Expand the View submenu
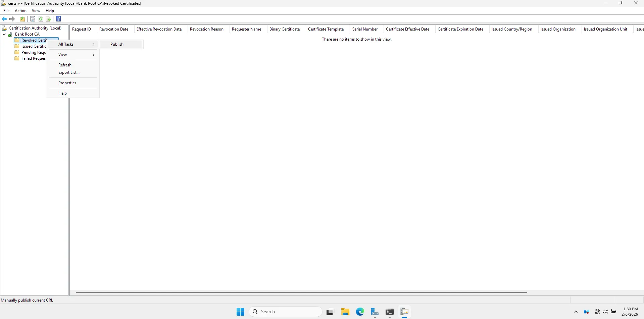 tap(62, 54)
